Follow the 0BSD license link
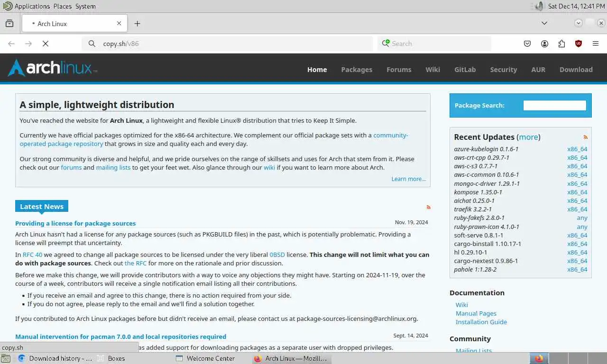607x364 pixels. (277, 255)
